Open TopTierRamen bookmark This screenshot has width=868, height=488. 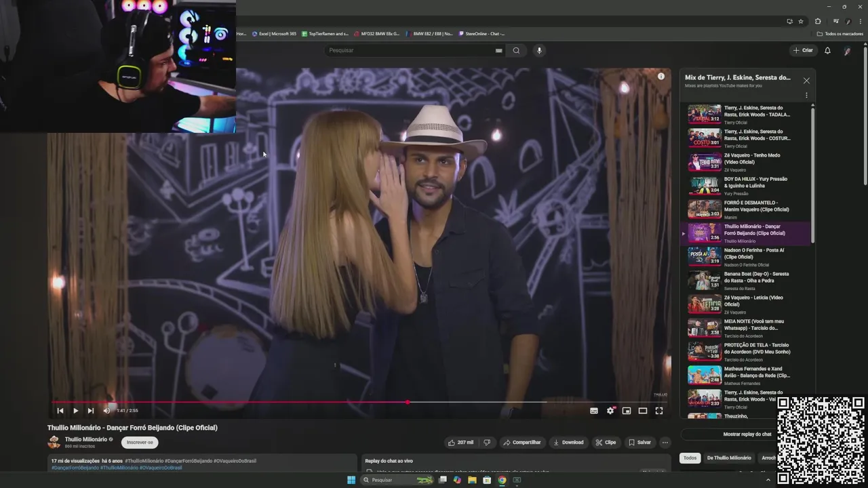325,34
